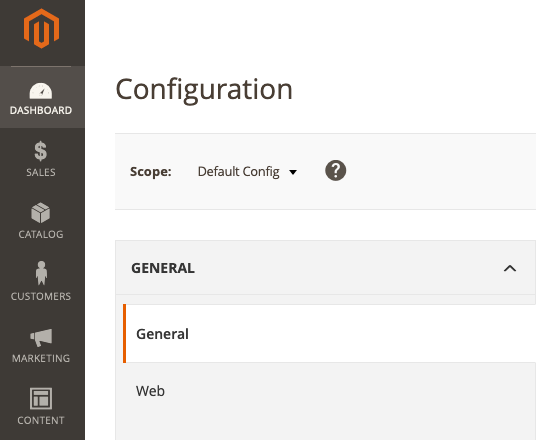Viewport: 536px width, 440px height.
Task: Click the Scope: label
Action: (x=151, y=172)
